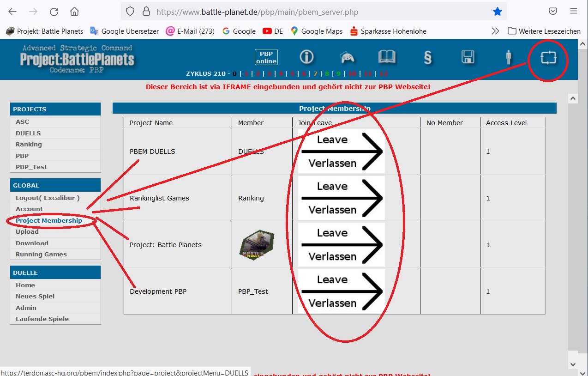Expand the bookmarks overflow chevron

point(495,31)
